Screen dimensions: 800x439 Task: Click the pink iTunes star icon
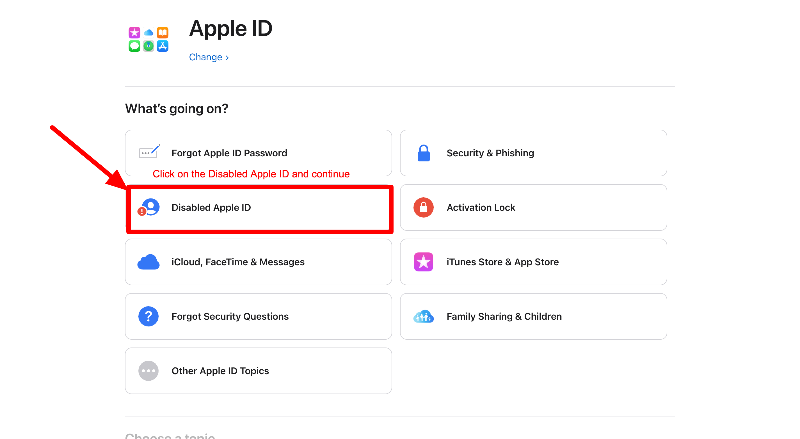click(423, 262)
